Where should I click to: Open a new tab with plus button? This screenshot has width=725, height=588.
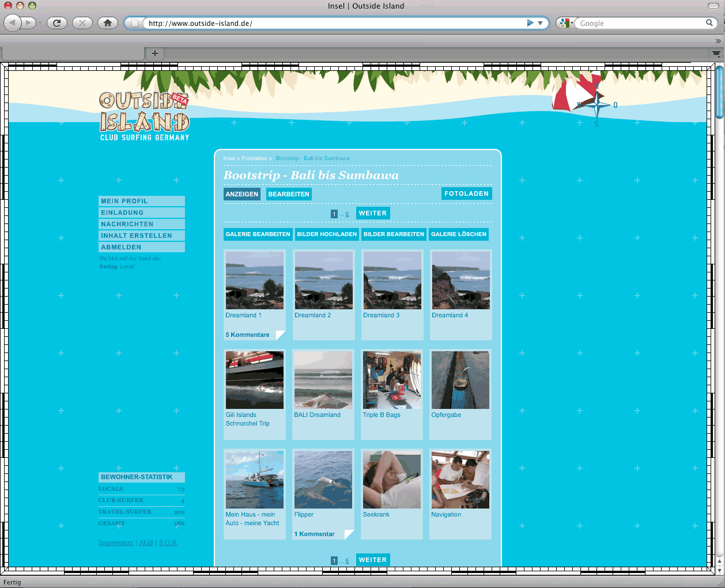154,54
